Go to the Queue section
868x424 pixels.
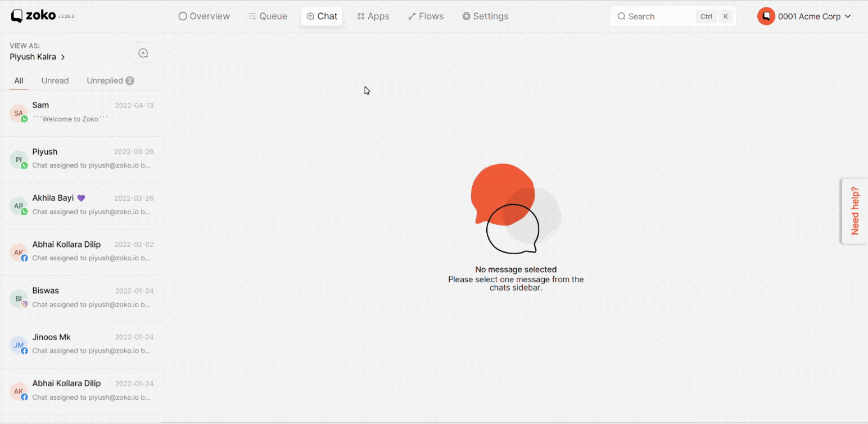click(x=268, y=16)
